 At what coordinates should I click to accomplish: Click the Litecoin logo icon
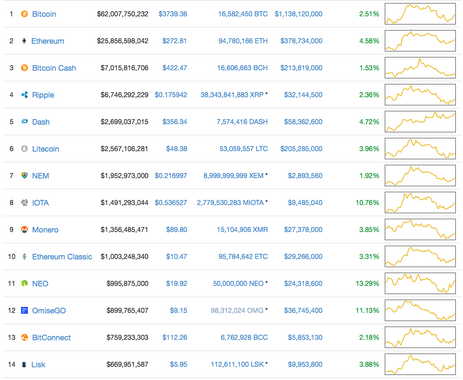pos(24,149)
